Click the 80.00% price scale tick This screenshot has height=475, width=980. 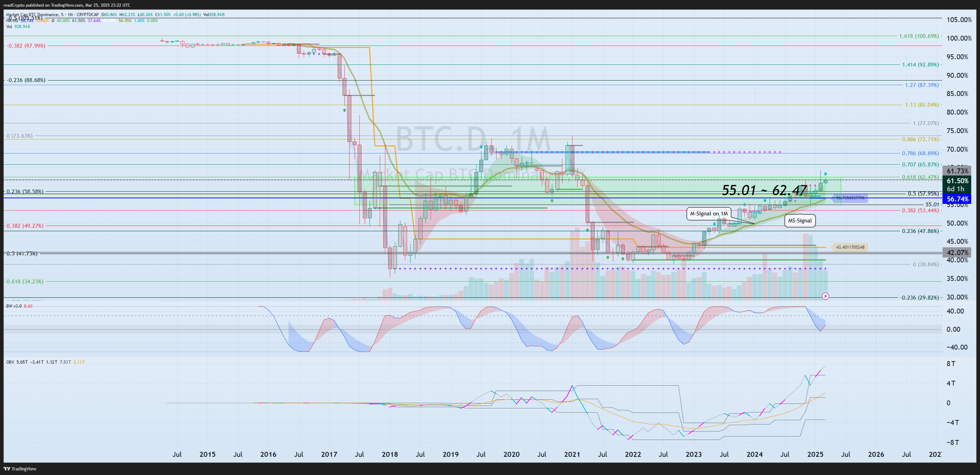click(957, 112)
